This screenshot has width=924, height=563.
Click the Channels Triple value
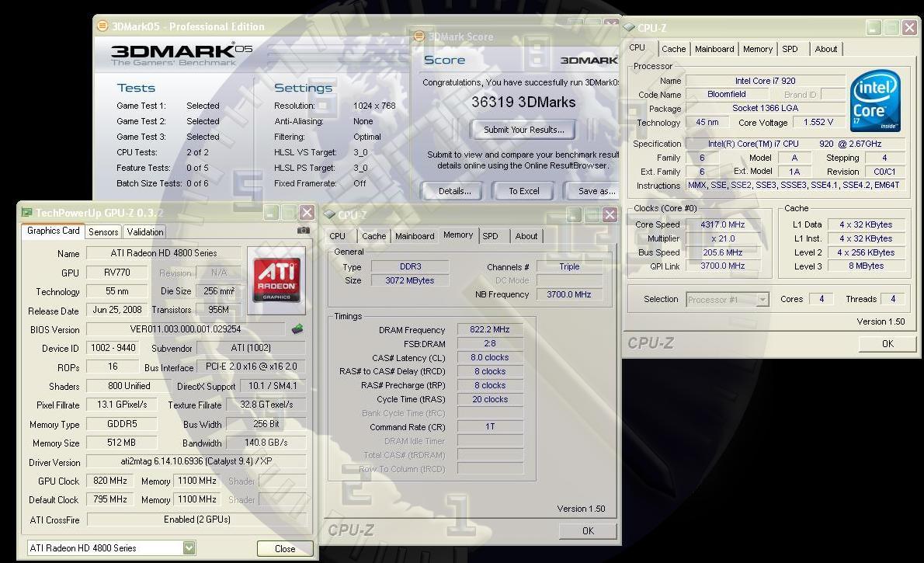569,266
